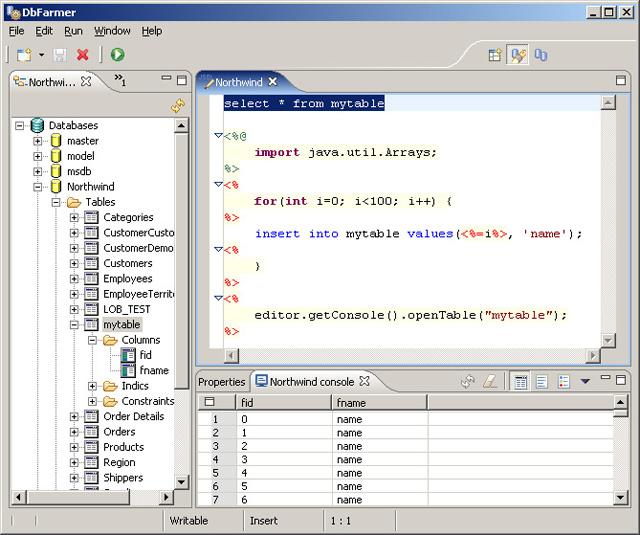Collapse the Columns folder
640x535 pixels.
point(92,340)
